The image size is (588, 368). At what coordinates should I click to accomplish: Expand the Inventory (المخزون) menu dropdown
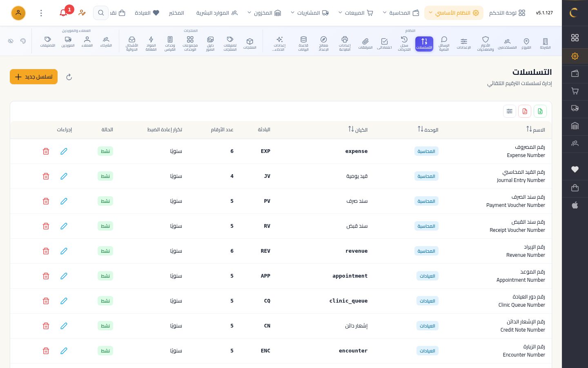click(x=264, y=13)
